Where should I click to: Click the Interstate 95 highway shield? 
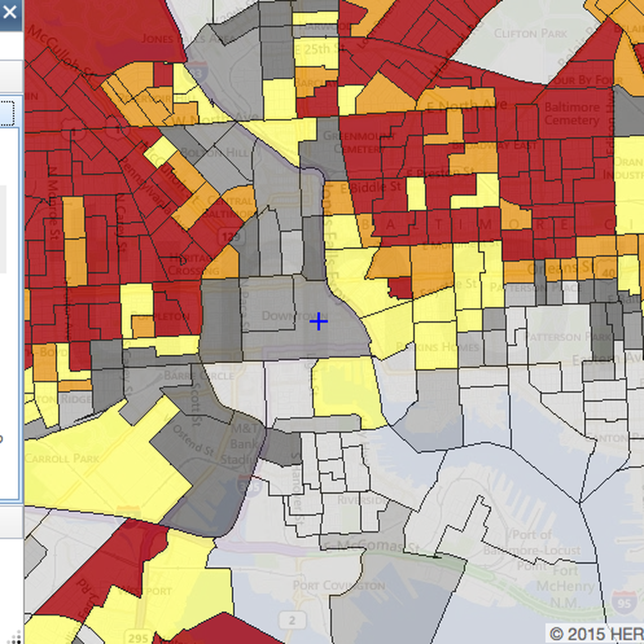click(624, 602)
